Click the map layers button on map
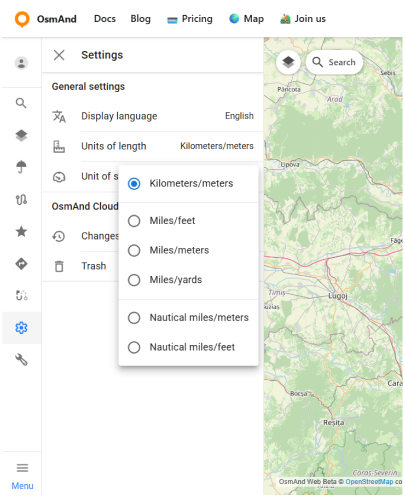405x500 pixels. click(288, 62)
